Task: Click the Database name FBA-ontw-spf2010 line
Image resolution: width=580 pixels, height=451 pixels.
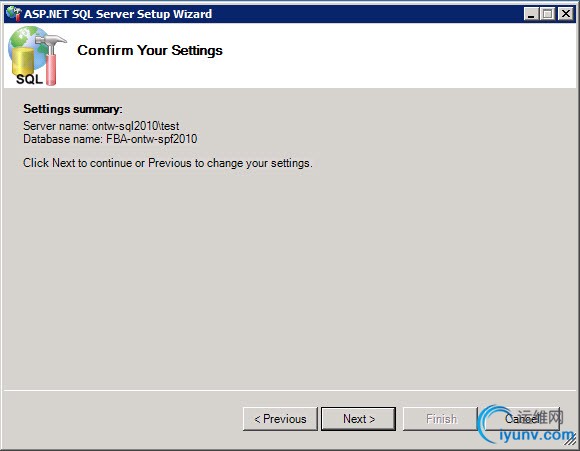Action: pyautogui.click(x=110, y=139)
